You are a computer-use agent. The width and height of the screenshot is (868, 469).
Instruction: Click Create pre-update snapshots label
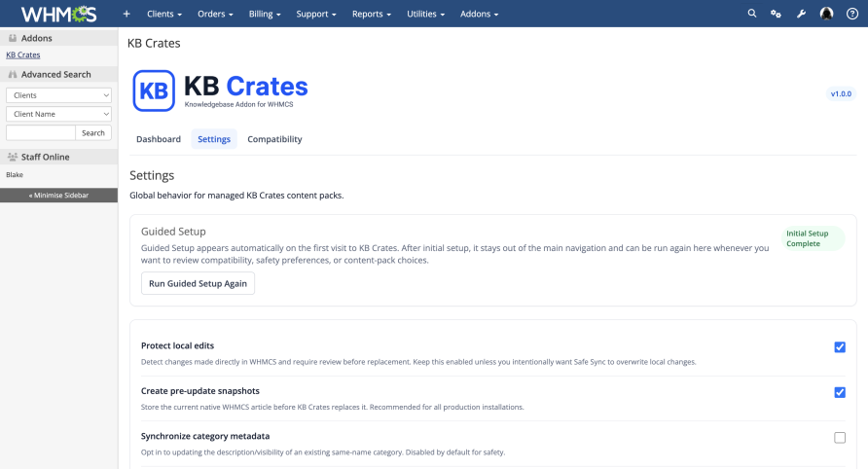pos(199,391)
